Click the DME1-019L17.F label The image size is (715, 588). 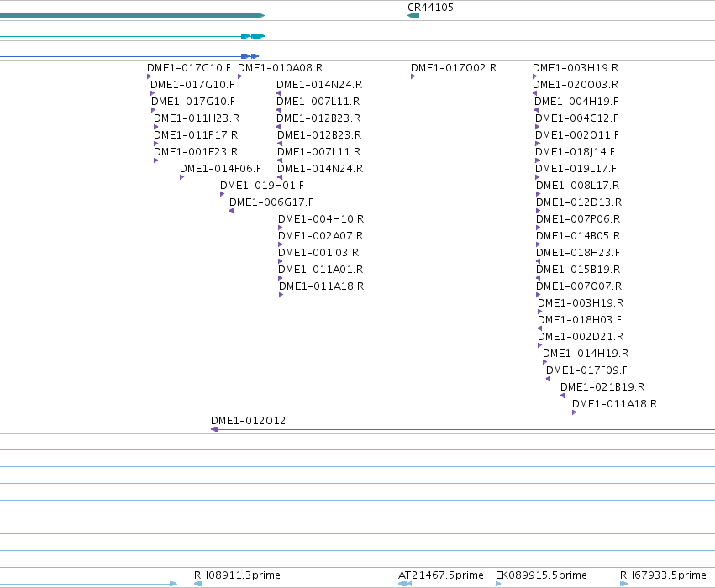[576, 169]
